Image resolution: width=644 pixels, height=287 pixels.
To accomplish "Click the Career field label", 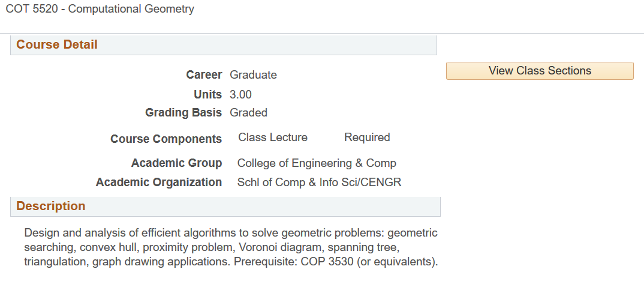I will [204, 75].
